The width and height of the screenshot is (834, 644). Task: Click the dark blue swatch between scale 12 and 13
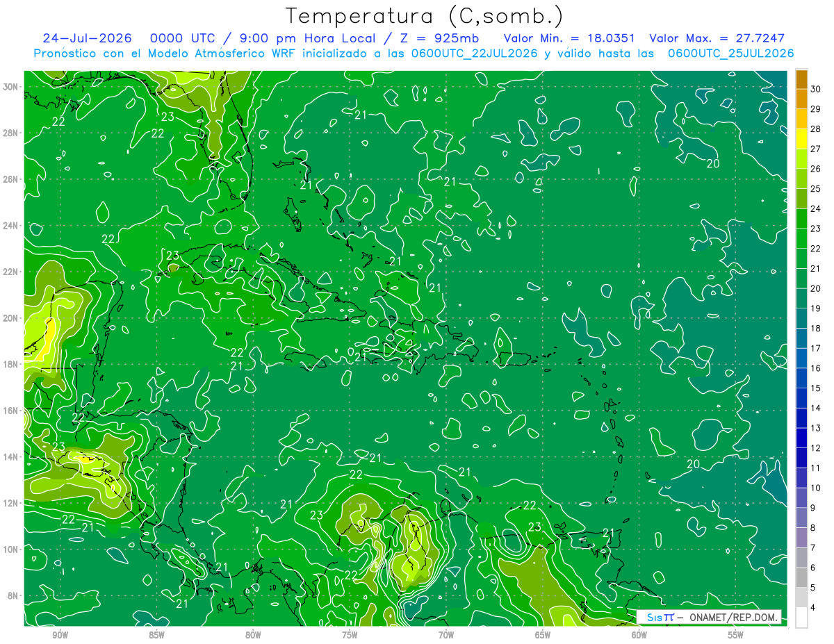pos(801,438)
